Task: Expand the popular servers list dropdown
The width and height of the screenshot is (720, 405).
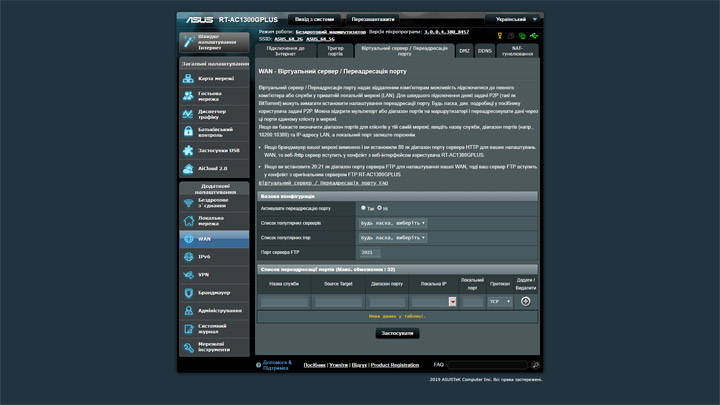Action: pyautogui.click(x=393, y=223)
